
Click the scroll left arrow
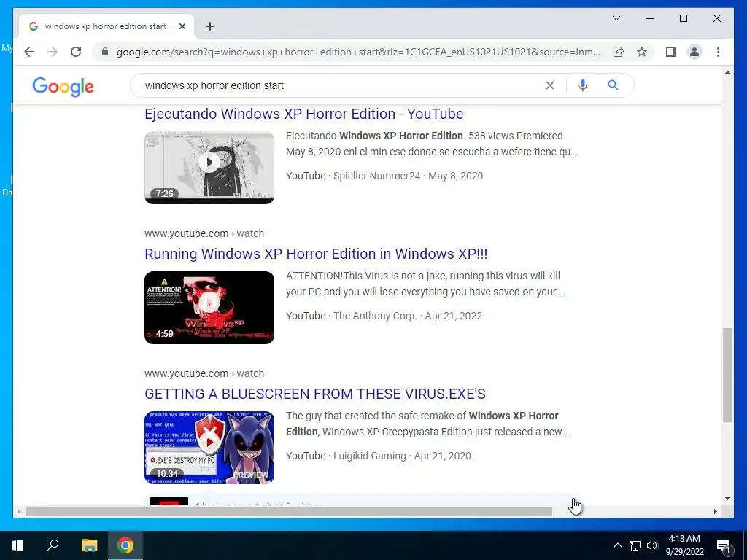(19, 511)
